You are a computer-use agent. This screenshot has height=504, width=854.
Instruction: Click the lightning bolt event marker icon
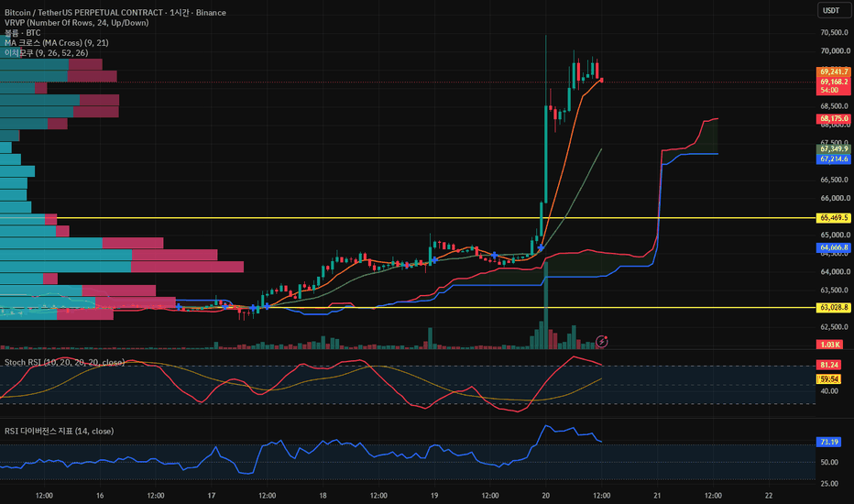[x=601, y=342]
